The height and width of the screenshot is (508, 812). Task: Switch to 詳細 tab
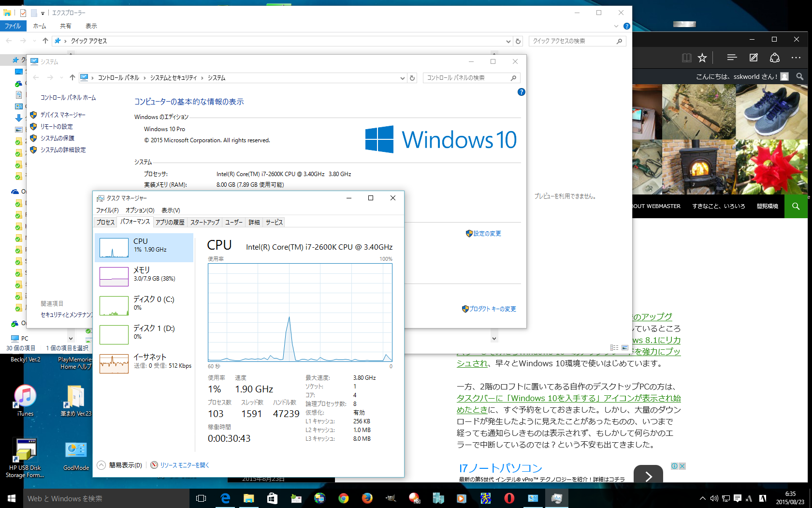(254, 222)
